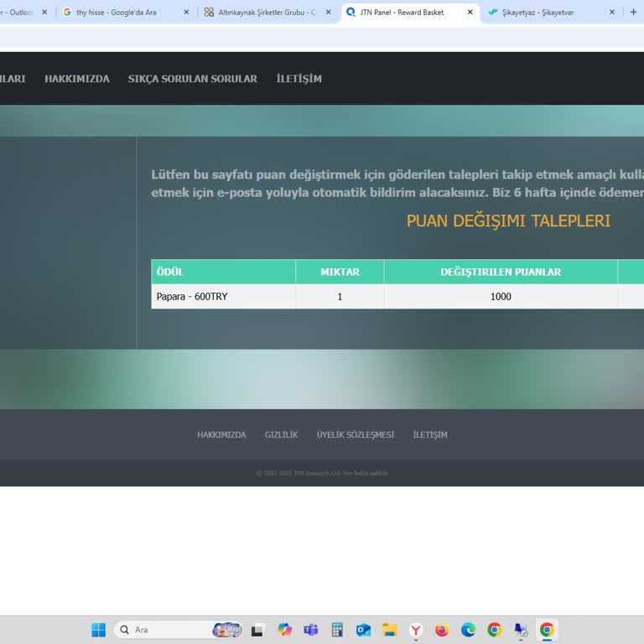The height and width of the screenshot is (644, 644).
Task: Open İLETİŞİM in the top navigation
Action: point(299,79)
